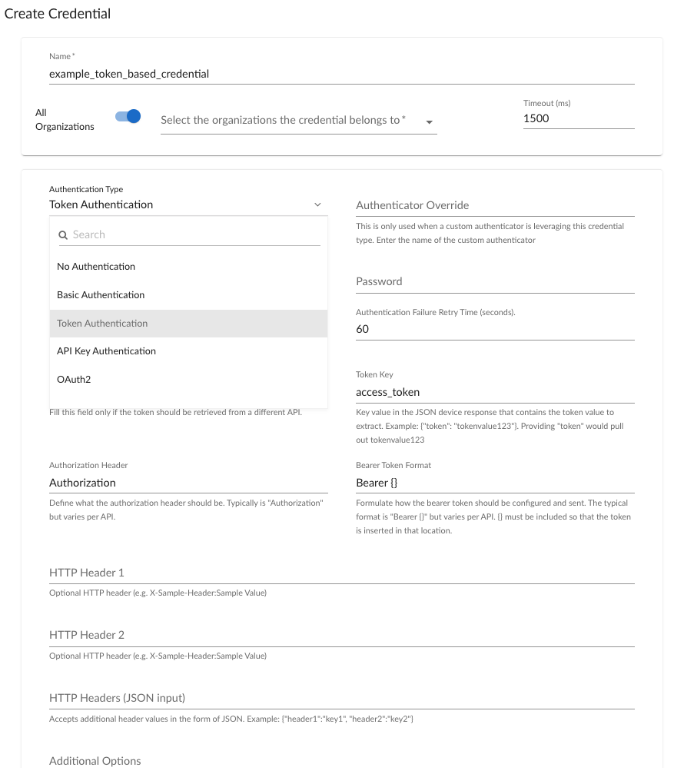
Task: Select No Authentication option
Action: pyautogui.click(x=96, y=267)
